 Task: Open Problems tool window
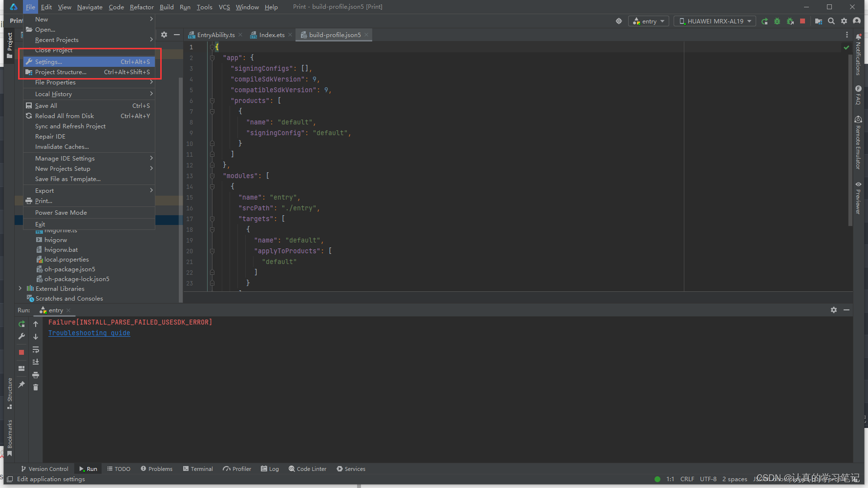click(156, 469)
